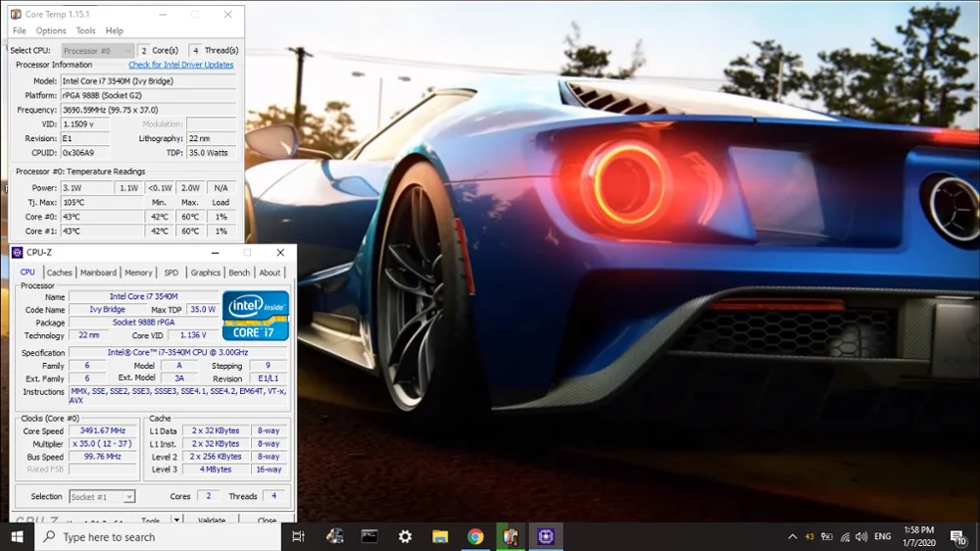Open File Explorer from the taskbar
980x551 pixels.
(x=440, y=536)
